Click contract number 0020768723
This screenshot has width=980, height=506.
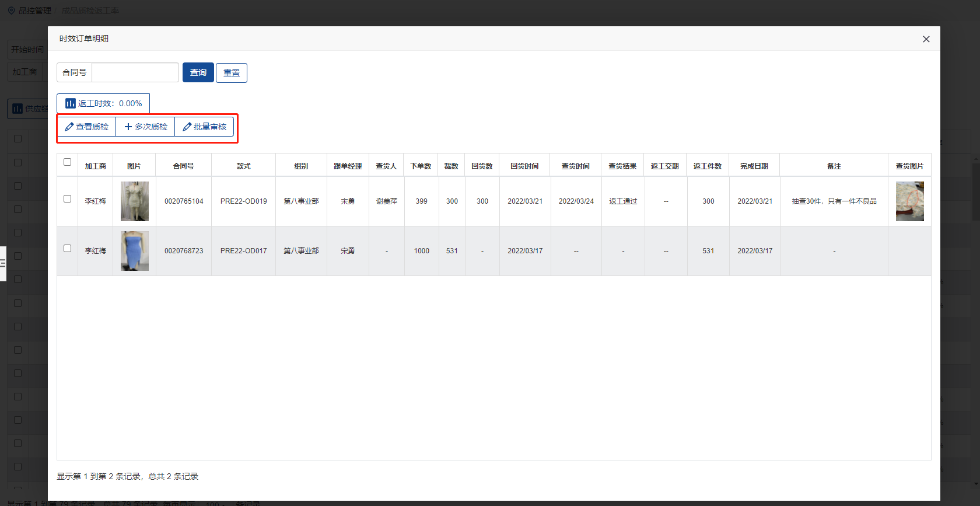[x=184, y=251]
